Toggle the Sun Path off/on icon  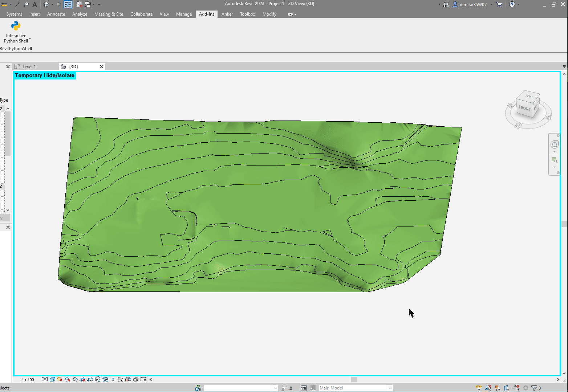coord(60,379)
